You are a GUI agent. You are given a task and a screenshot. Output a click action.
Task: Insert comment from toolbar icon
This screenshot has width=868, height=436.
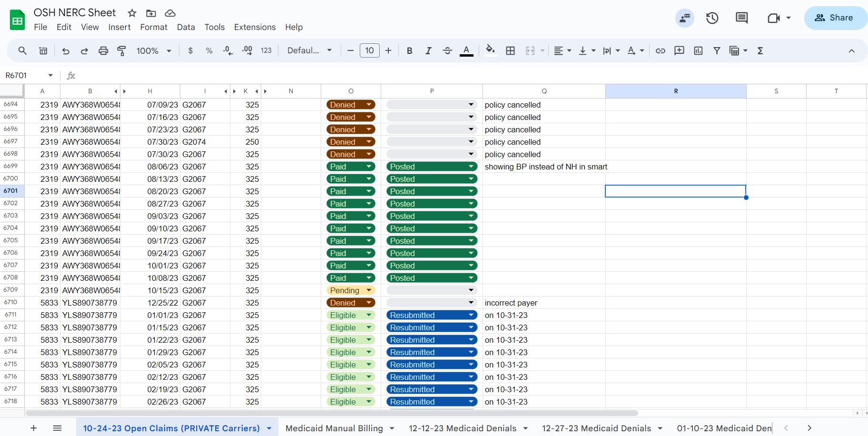point(679,50)
